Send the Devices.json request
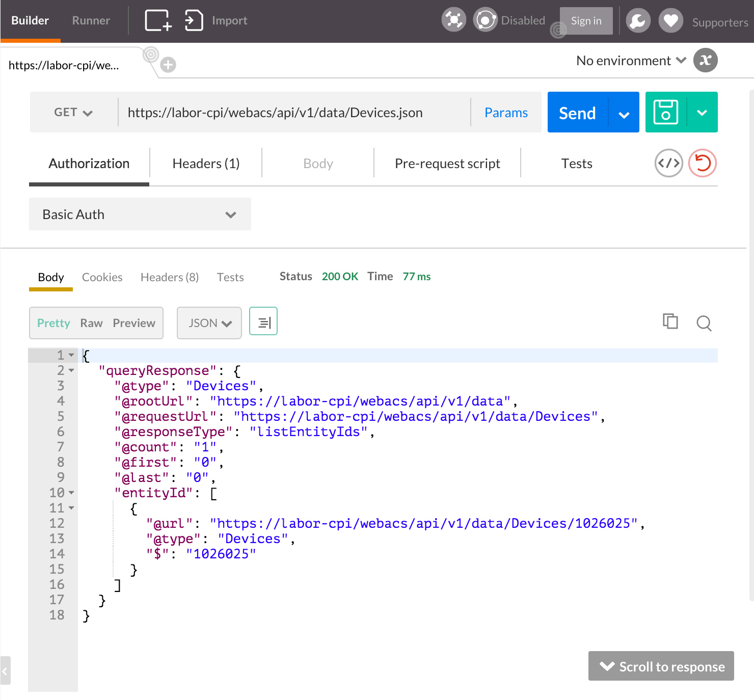The image size is (754, 700). [x=576, y=112]
